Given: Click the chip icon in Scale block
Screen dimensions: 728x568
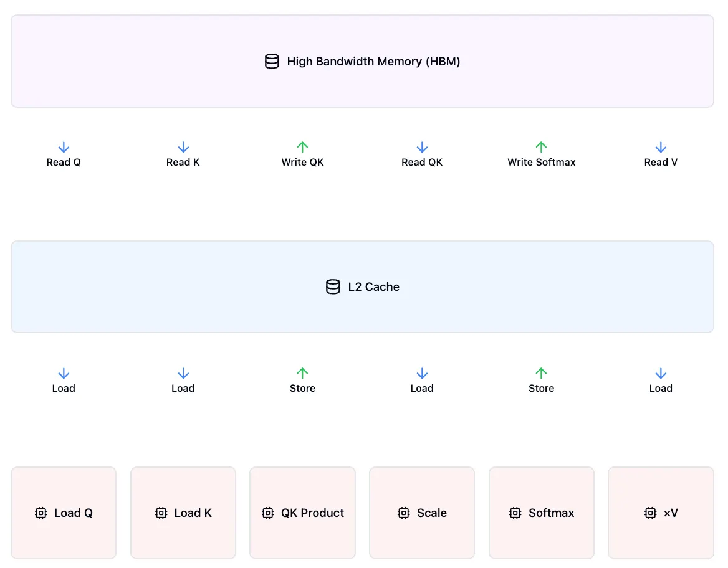Looking at the screenshot, I should coord(404,513).
